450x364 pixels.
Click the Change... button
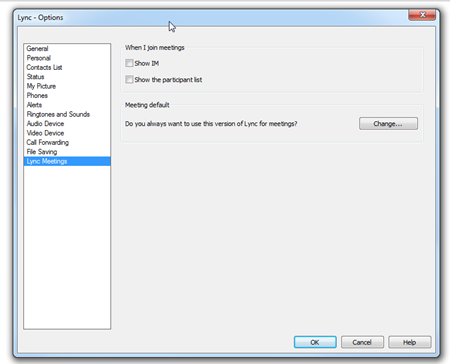pyautogui.click(x=388, y=124)
